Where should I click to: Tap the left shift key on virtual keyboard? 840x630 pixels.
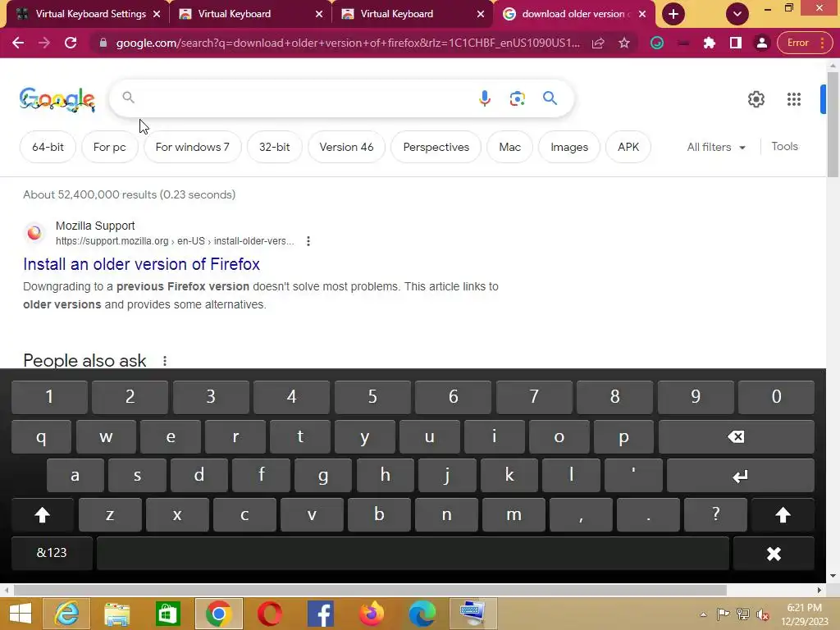point(43,515)
